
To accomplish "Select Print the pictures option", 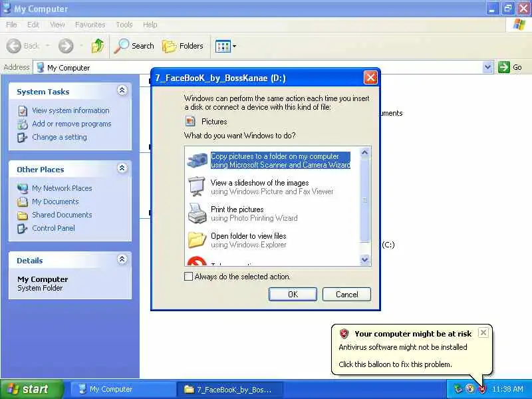I will tap(254, 213).
